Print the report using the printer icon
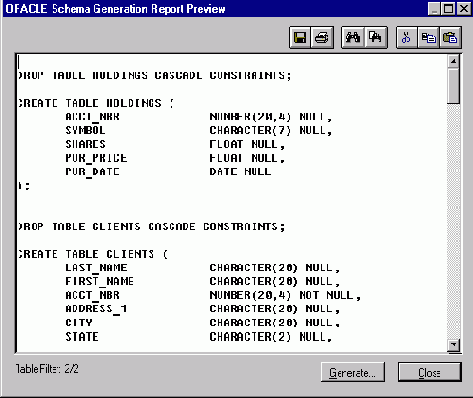Viewport: 473px width, 398px height. pyautogui.click(x=322, y=37)
